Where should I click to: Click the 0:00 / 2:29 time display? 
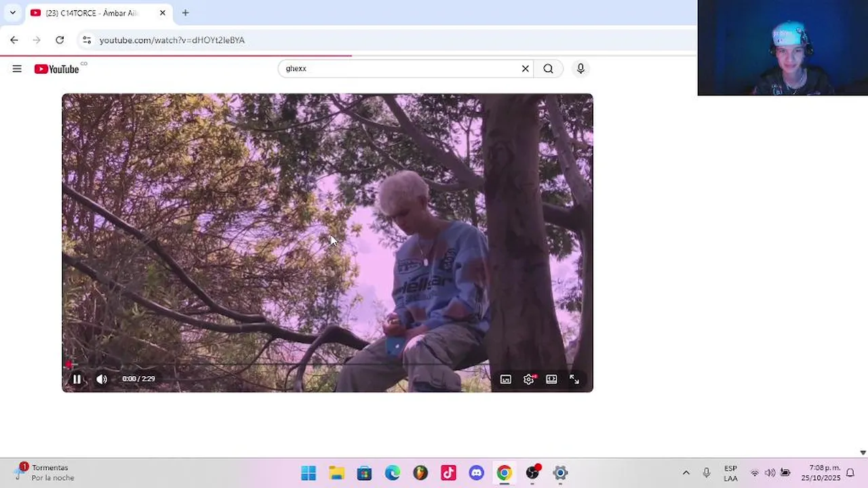[138, 379]
